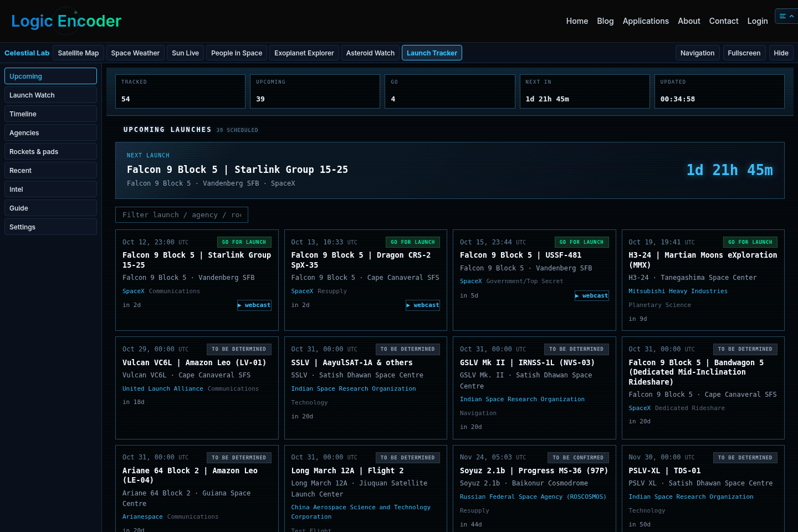Image resolution: width=798 pixels, height=532 pixels.
Task: Select the Launch Tracker tab
Action: [432, 53]
